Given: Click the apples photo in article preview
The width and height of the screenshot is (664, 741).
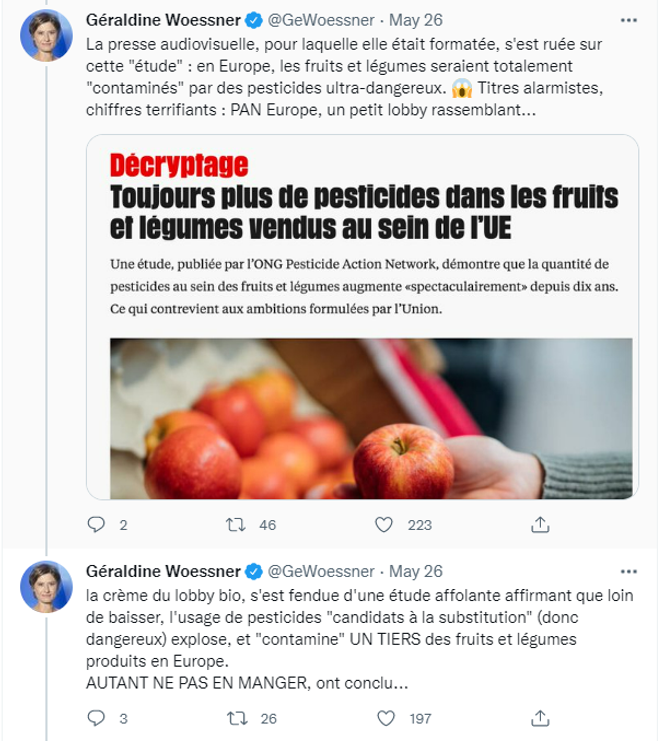Looking at the screenshot, I should [371, 418].
